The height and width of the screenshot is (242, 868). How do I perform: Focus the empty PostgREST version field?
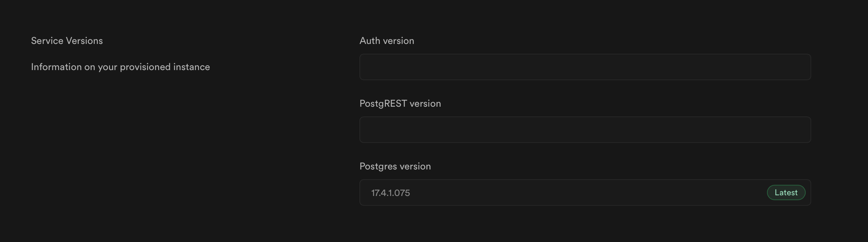click(585, 130)
